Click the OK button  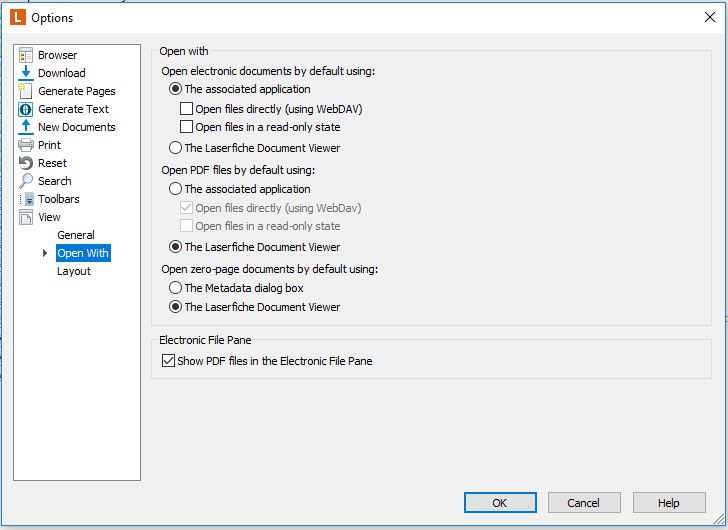500,503
